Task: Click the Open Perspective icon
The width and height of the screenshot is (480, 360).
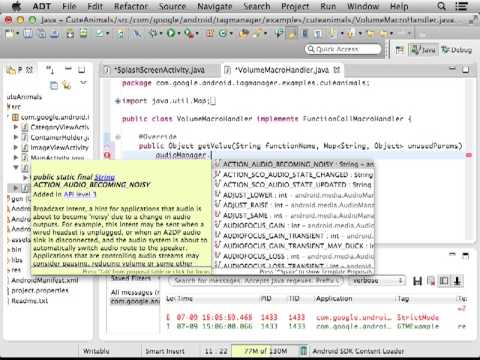Action: pos(399,50)
